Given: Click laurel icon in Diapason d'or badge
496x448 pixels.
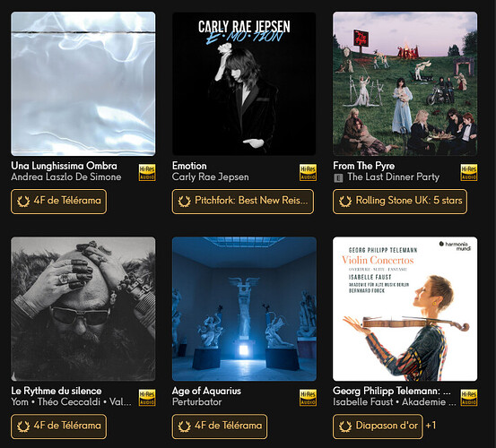Looking at the screenshot, I should click(345, 426).
